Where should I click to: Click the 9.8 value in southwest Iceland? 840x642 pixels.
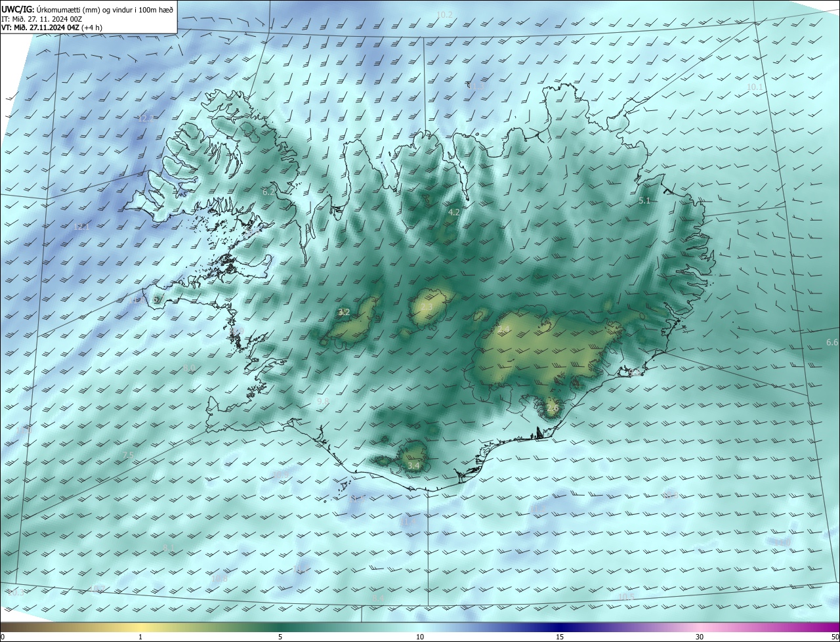(x=323, y=401)
